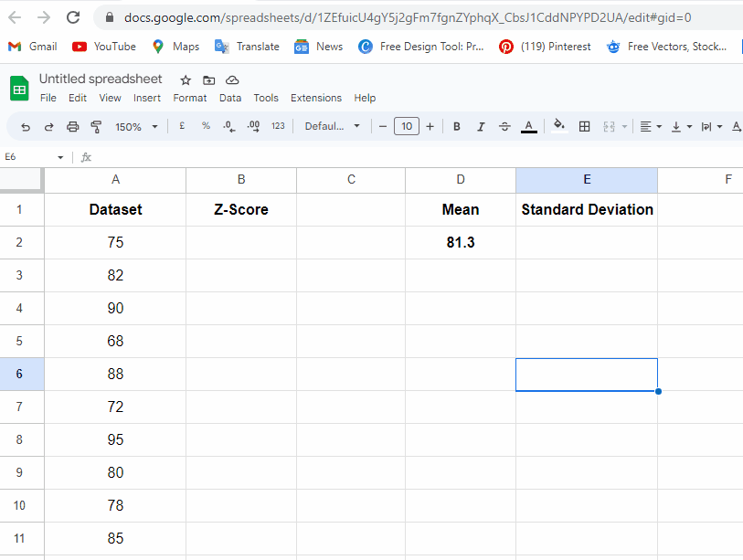Open the Insert menu
The height and width of the screenshot is (560, 743).
click(x=147, y=98)
